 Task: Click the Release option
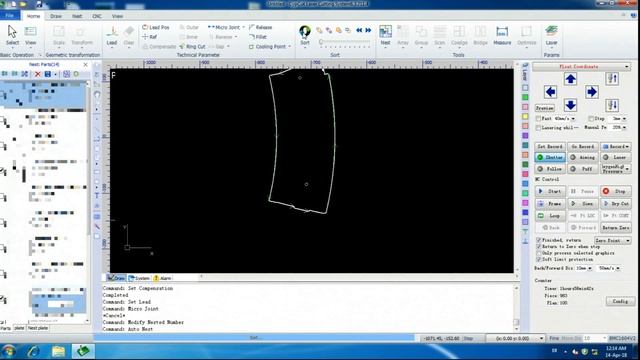[x=260, y=27]
